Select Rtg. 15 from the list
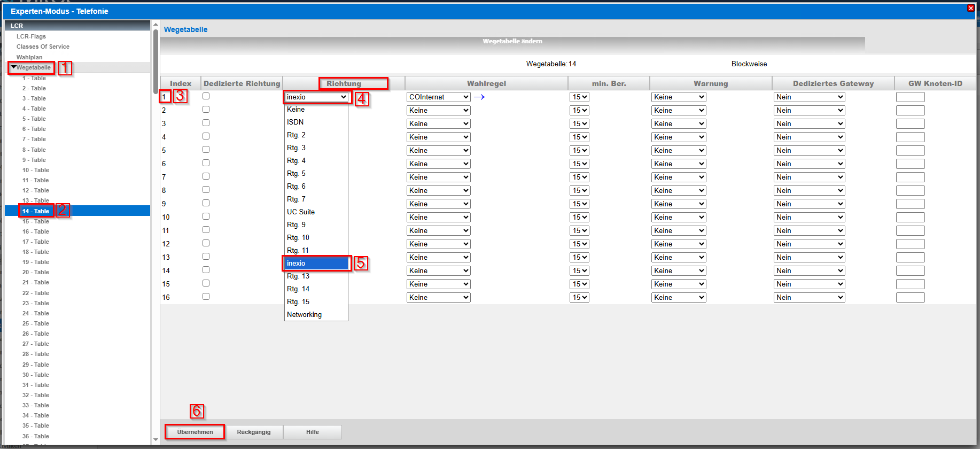Image resolution: width=980 pixels, height=449 pixels. pos(316,302)
